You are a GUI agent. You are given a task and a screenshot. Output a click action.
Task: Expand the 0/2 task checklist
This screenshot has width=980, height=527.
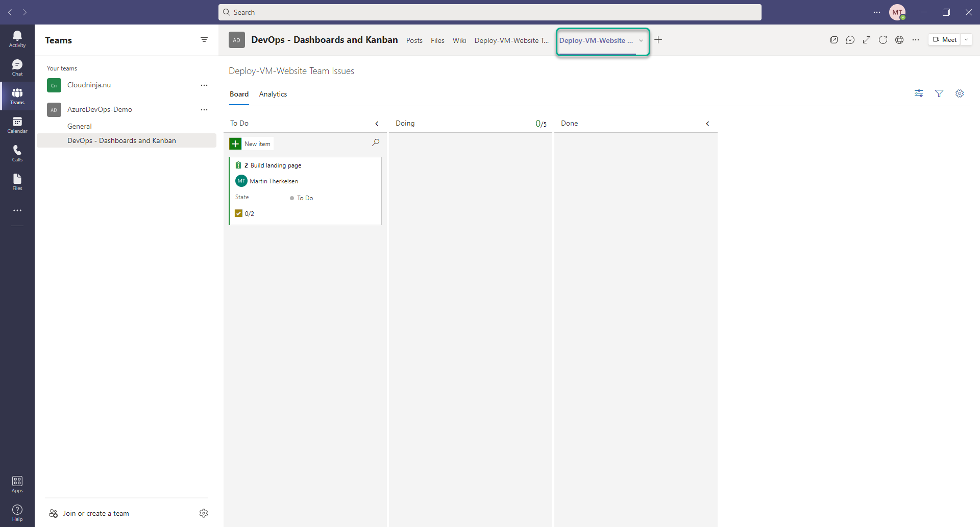tap(244, 213)
